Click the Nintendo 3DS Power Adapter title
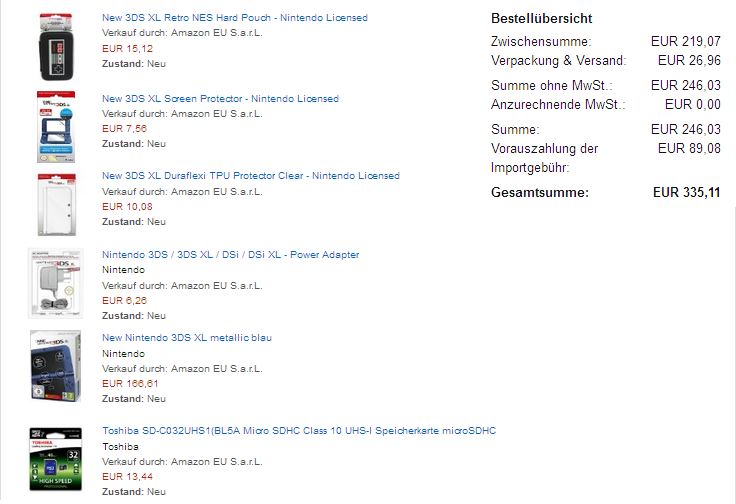736x504 pixels. [230, 255]
